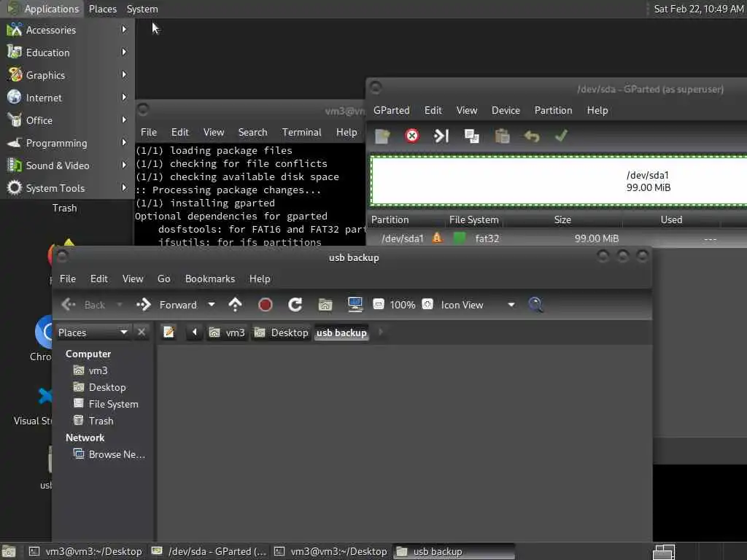The height and width of the screenshot is (560, 747).
Task: Zoom in with the plus icon
Action: coord(427,304)
